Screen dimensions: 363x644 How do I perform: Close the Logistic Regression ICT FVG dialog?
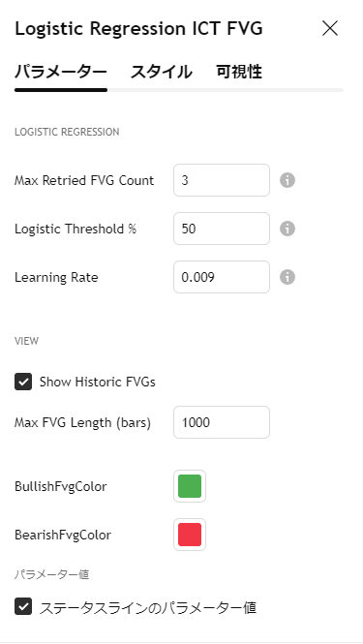click(x=330, y=29)
